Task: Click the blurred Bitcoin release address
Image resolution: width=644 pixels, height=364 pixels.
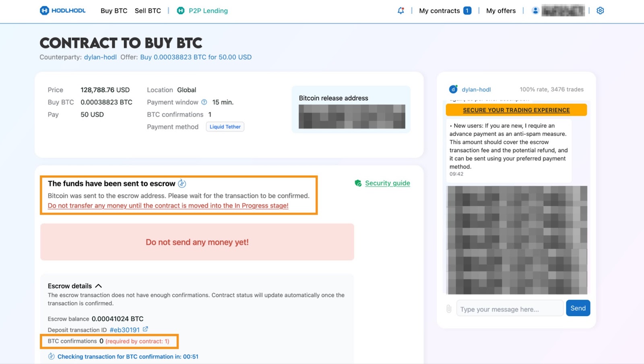Action: [352, 117]
